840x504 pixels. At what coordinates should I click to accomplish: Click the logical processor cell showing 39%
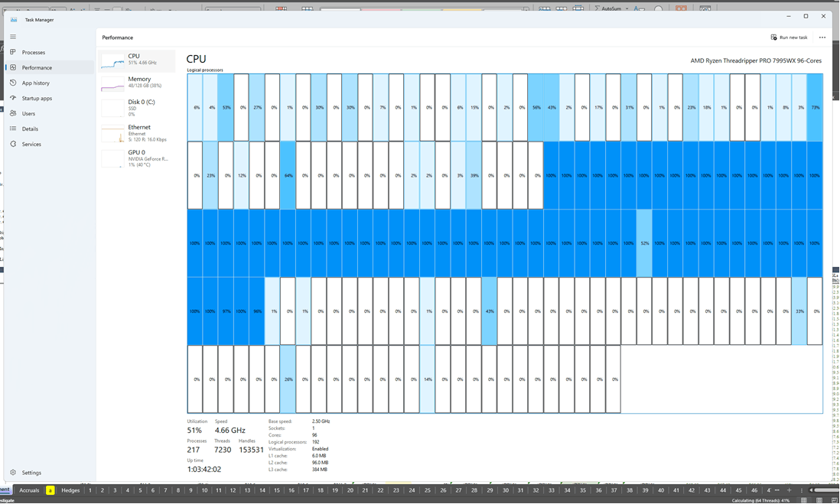coord(474,175)
